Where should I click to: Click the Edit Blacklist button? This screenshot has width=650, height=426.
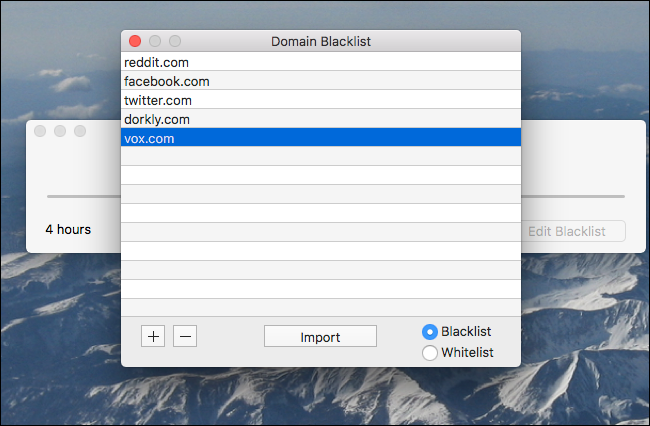point(573,231)
